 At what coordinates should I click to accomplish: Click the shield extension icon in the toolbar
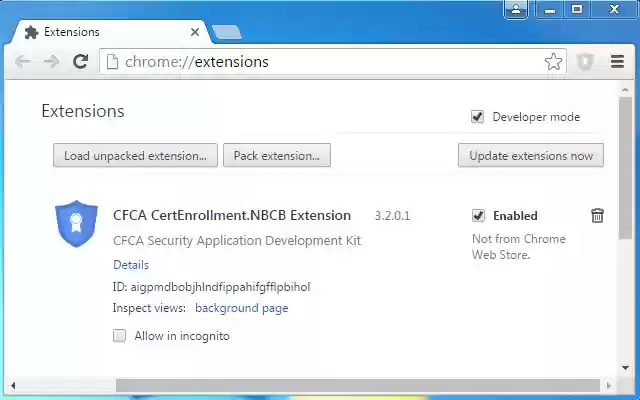pos(585,62)
